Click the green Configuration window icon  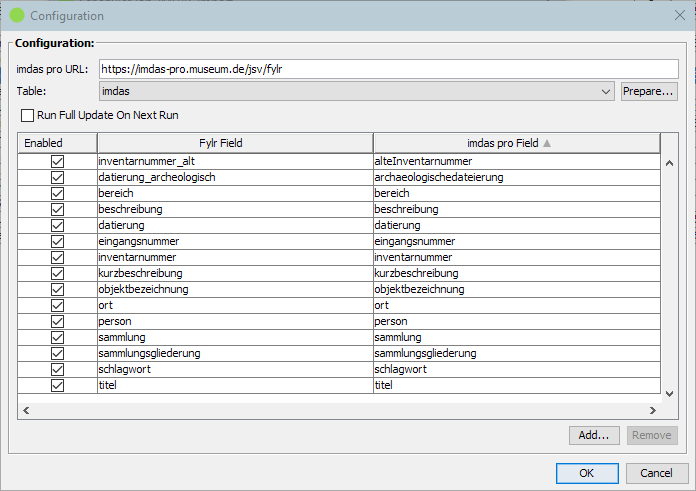(17, 15)
